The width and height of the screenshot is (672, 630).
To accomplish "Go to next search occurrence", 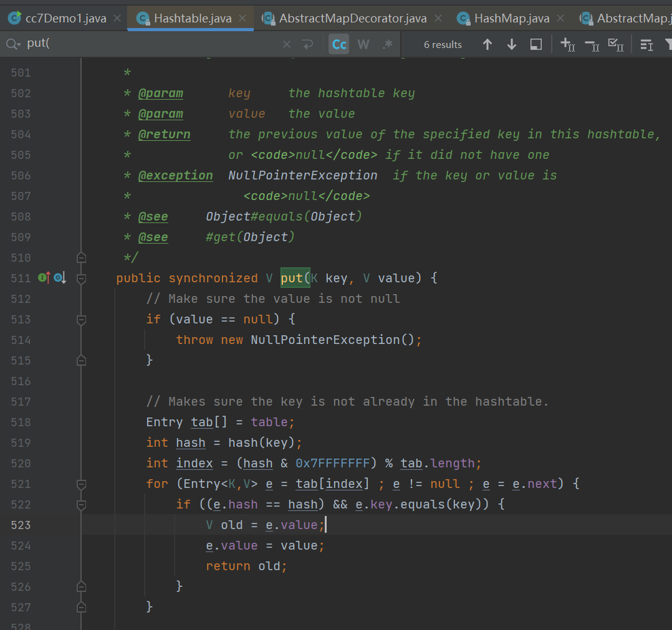I will tap(512, 44).
